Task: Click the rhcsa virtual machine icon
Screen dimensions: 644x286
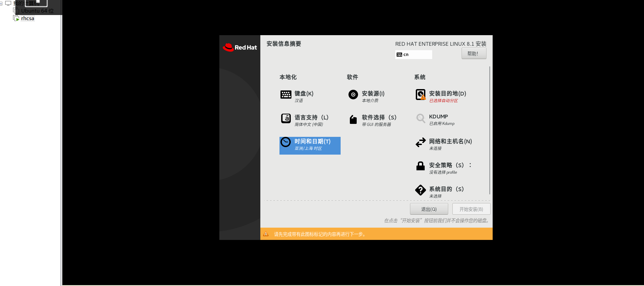Action: tap(16, 18)
